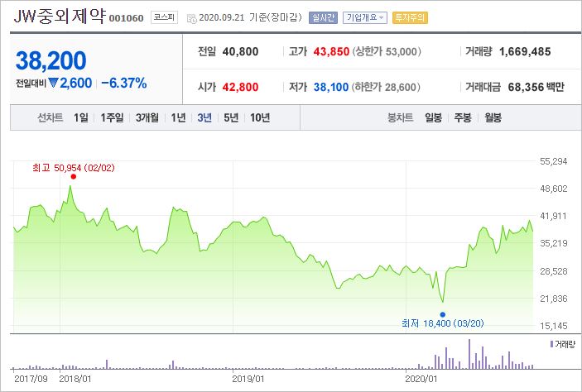The image size is (582, 392).
Task: Click the 21,836 price axis label
Action: pos(553,299)
